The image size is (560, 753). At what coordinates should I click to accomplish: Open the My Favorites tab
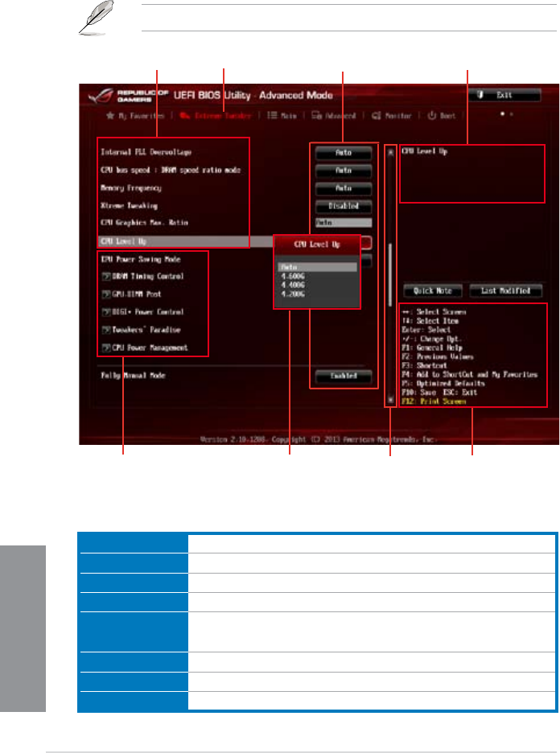[135, 116]
